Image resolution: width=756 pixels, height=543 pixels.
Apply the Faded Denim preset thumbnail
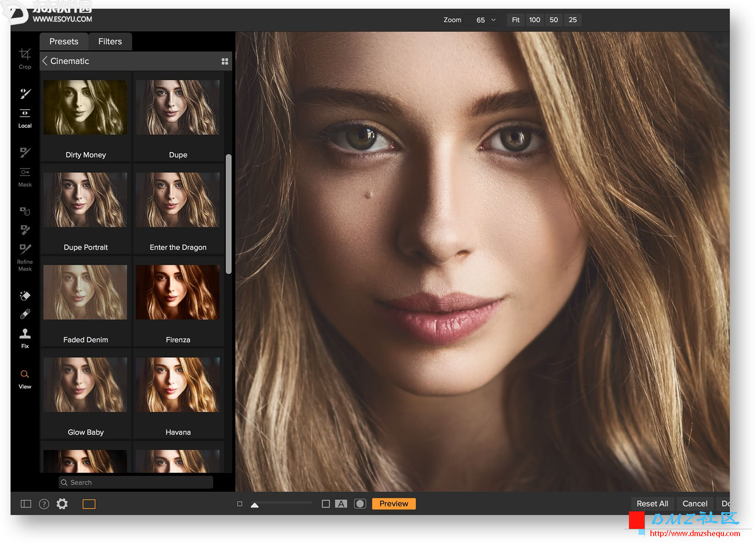pos(85,292)
